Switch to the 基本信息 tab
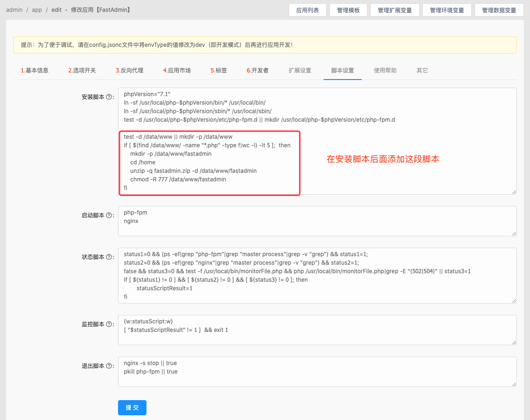530x420 pixels. 34,70
